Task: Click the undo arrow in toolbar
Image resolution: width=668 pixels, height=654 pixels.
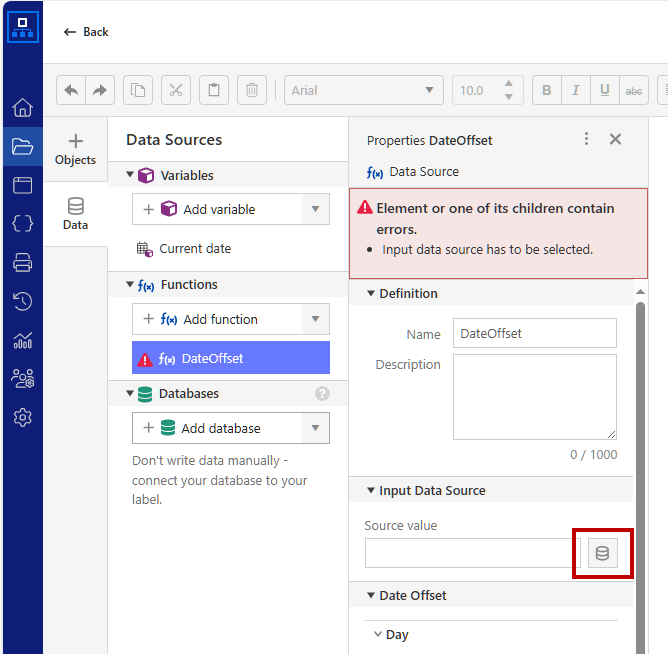Action: [x=71, y=90]
